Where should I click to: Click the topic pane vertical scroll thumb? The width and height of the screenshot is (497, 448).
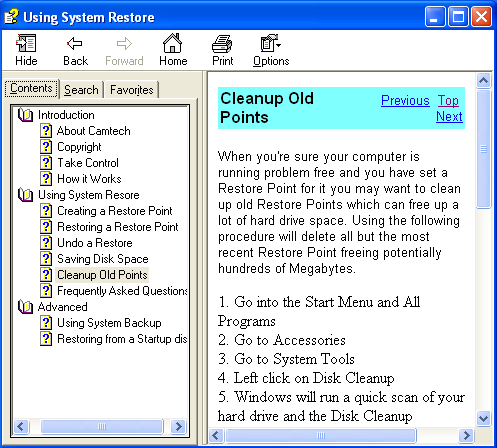click(484, 149)
